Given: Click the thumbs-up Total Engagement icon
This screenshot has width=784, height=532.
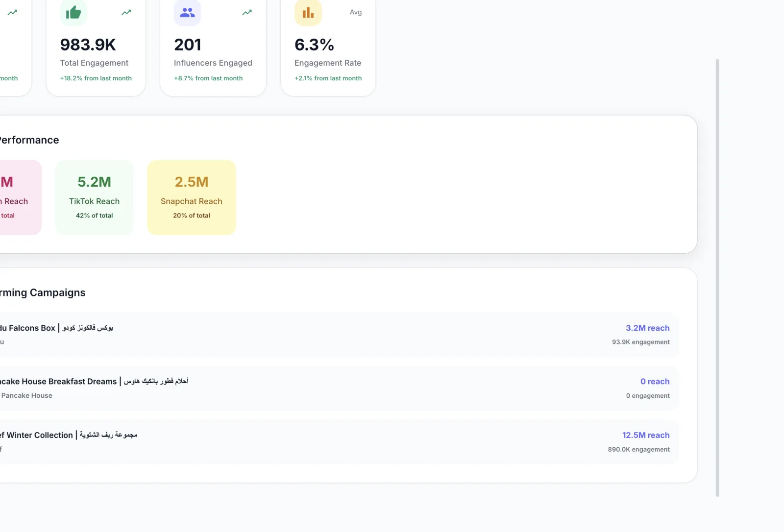Looking at the screenshot, I should point(73,12).
